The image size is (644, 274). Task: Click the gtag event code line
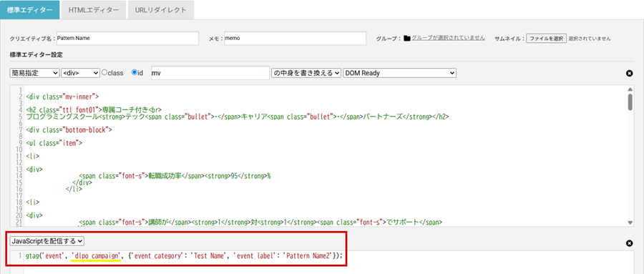coord(184,255)
